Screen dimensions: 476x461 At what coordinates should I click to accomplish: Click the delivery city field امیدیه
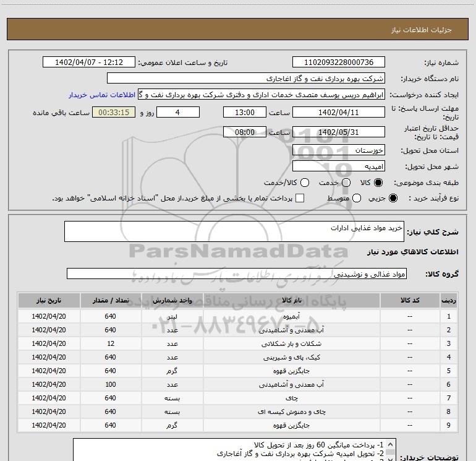339,166
